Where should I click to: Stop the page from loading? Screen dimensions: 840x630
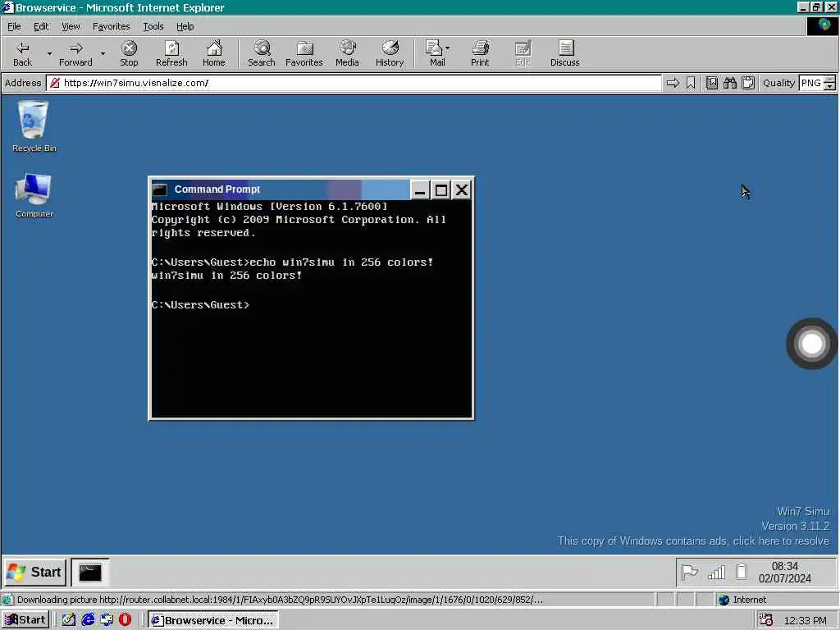[x=129, y=53]
